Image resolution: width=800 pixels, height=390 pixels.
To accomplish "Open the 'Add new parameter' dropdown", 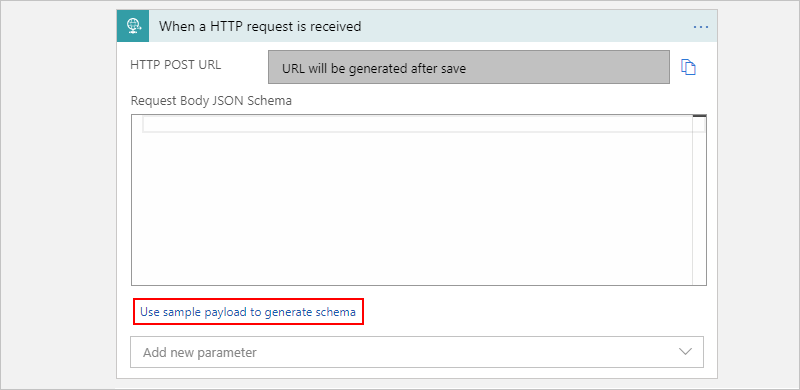I will point(417,352).
